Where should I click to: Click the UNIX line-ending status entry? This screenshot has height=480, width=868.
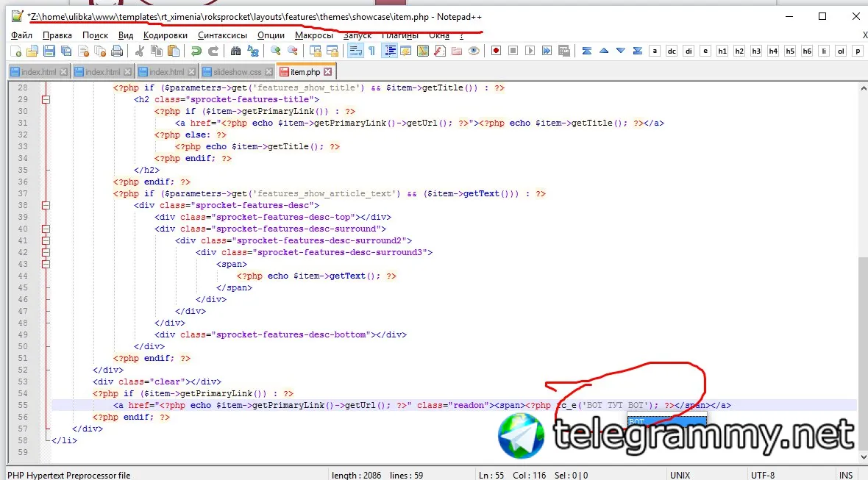[680, 475]
